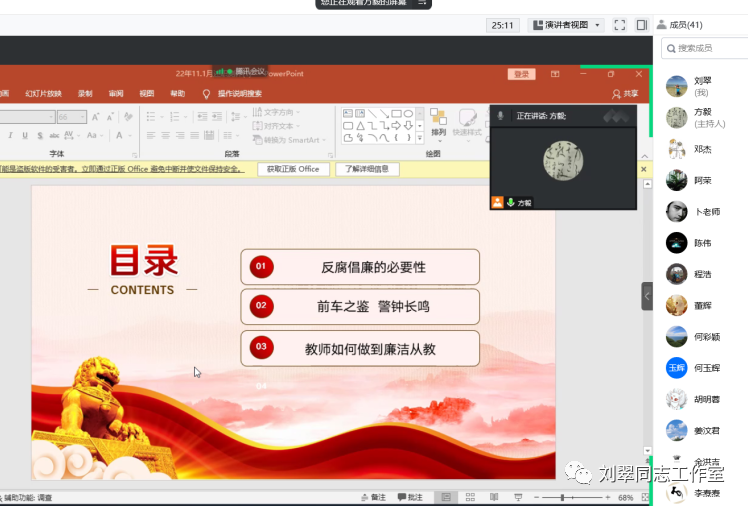Click 转换为 SmartArt button
Screen dimensions: 748x506
pos(290,140)
